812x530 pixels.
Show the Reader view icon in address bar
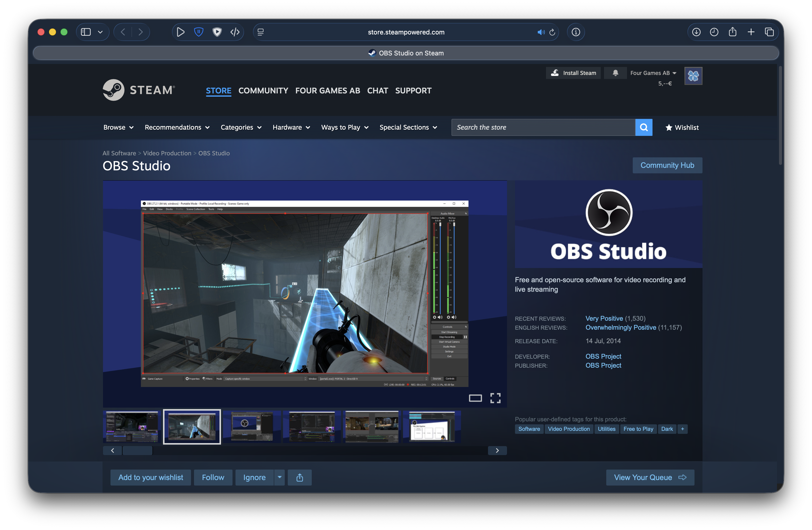click(261, 32)
